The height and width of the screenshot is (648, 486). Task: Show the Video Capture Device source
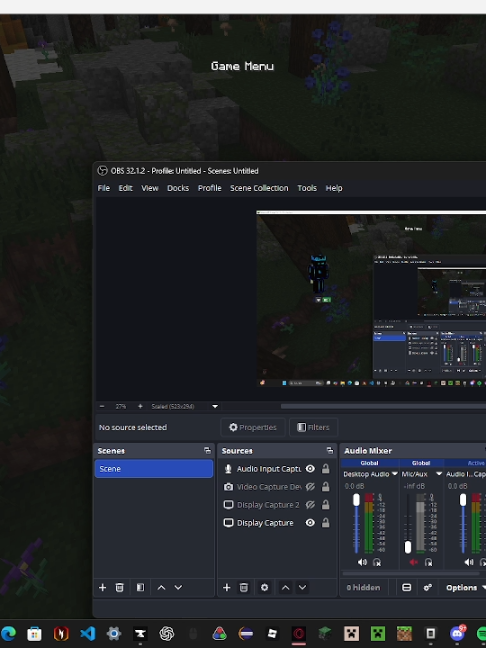pyautogui.click(x=310, y=487)
